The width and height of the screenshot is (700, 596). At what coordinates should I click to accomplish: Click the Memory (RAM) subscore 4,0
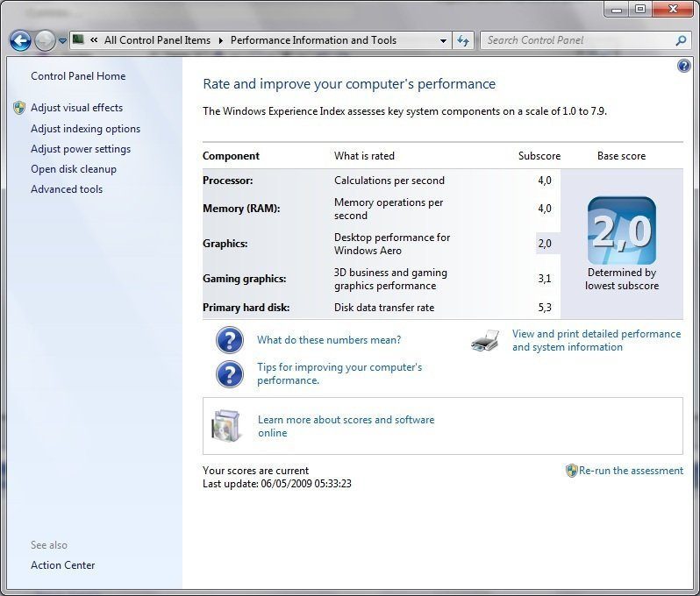click(x=545, y=209)
